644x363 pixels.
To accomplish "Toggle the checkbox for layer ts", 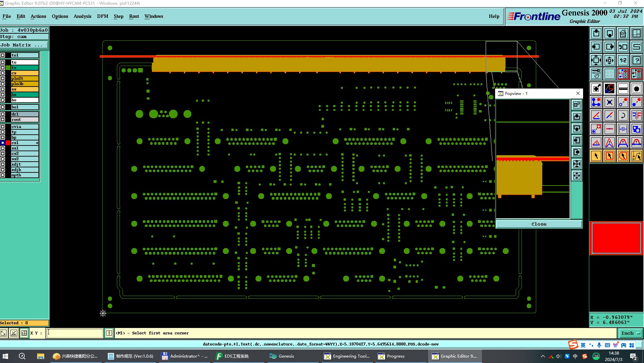I will pos(3,68).
